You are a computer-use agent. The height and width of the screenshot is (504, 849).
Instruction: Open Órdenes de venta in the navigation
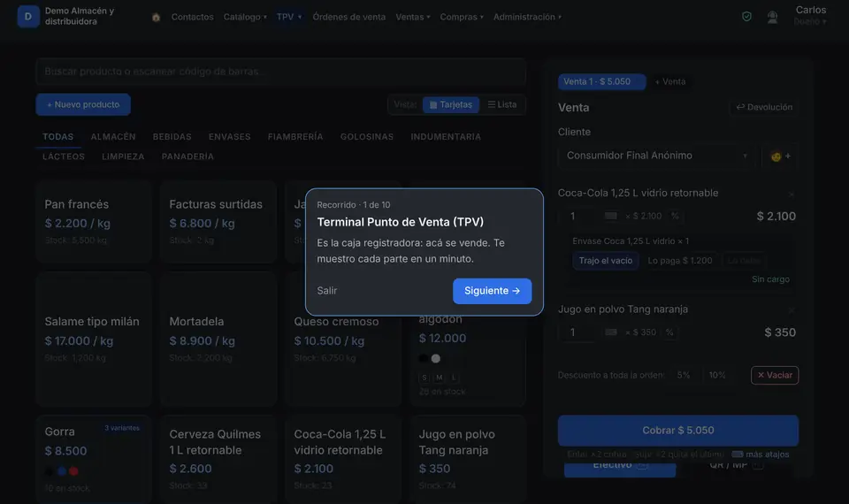click(349, 17)
